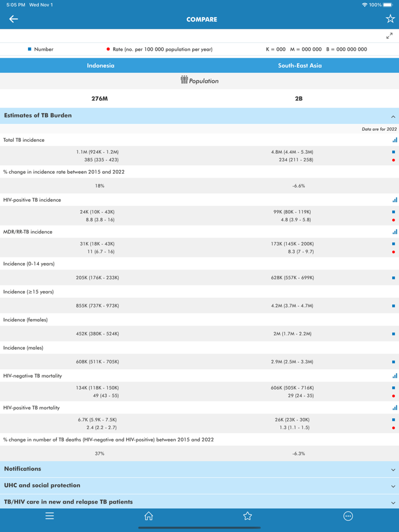Tap '608K (511K - 705K)' value
The image size is (399, 532).
97,362
